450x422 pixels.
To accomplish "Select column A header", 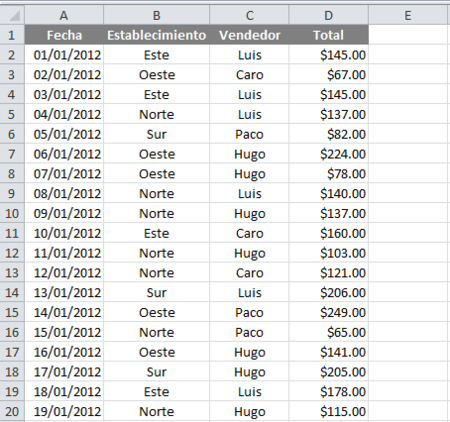I will pyautogui.click(x=64, y=15).
